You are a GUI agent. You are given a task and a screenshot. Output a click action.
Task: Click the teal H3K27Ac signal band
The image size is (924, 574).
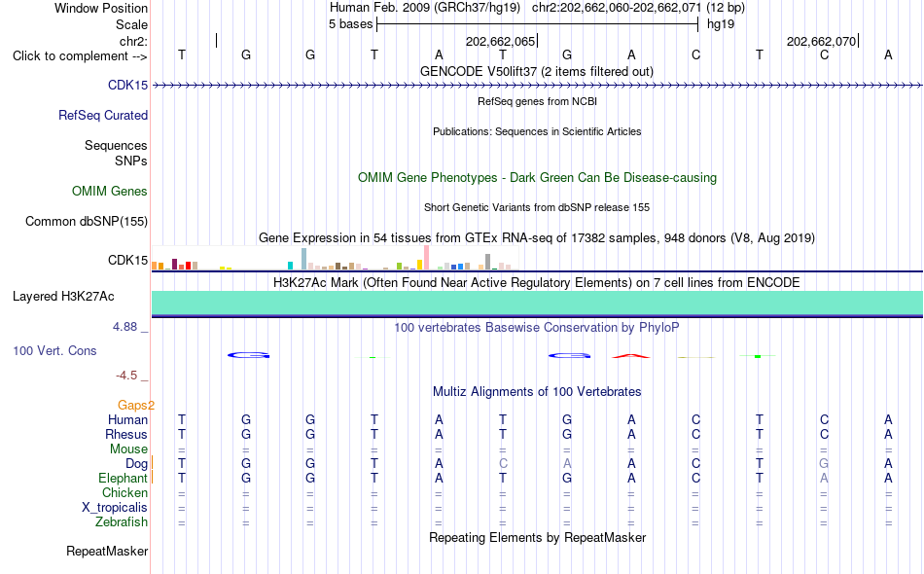(x=537, y=303)
